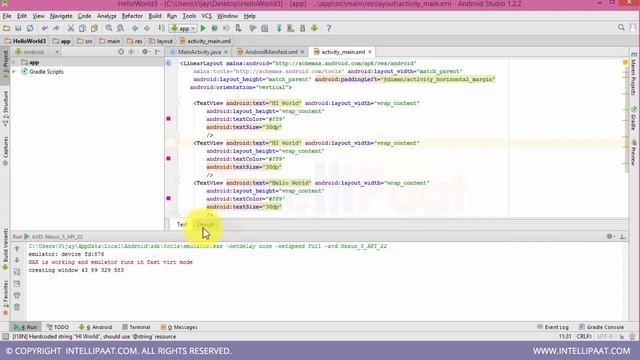Image resolution: width=640 pixels, height=360 pixels.
Task: Click the layout breadcrumb folder
Action: (x=161, y=41)
